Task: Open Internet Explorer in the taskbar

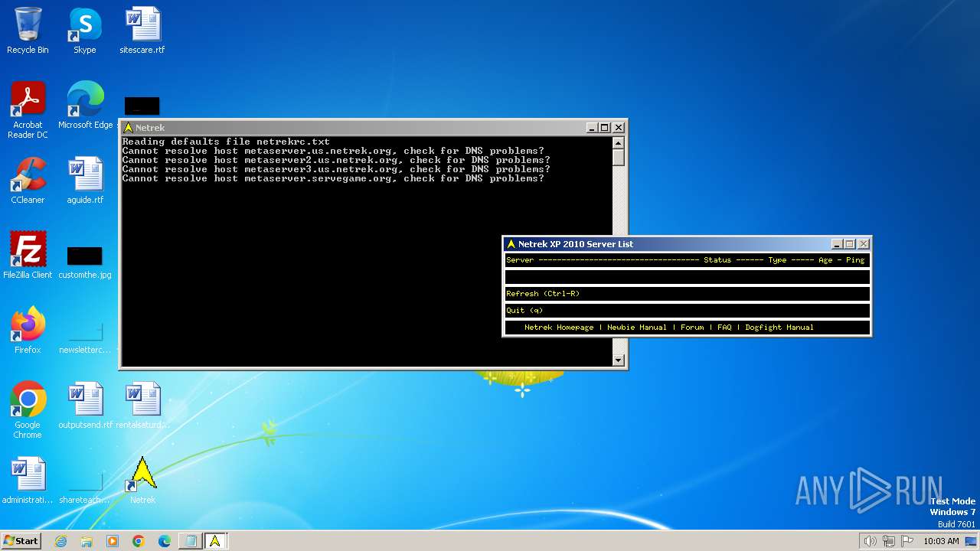Action: [61, 541]
